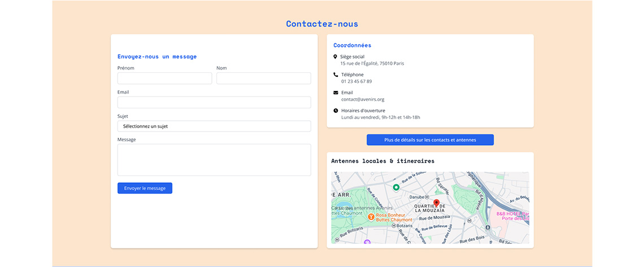The height and width of the screenshot is (267, 644).
Task: Click the phone icon next to Téléphone
Action: (336, 75)
